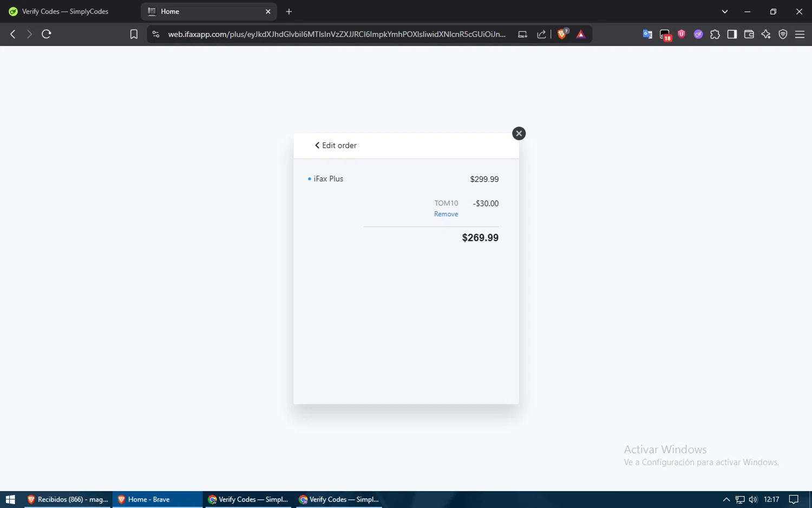Click the $269.99 total amount
Image resolution: width=812 pixels, height=508 pixels.
click(x=480, y=238)
